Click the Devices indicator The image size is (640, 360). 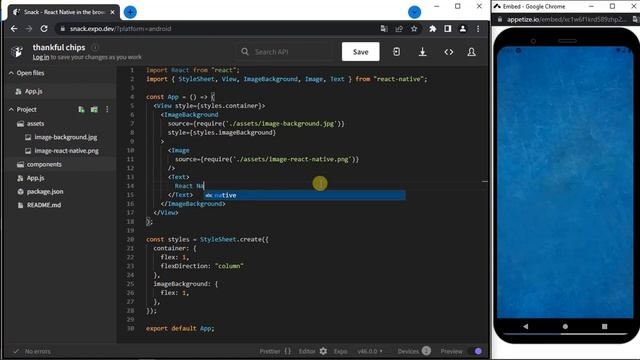[x=414, y=351]
